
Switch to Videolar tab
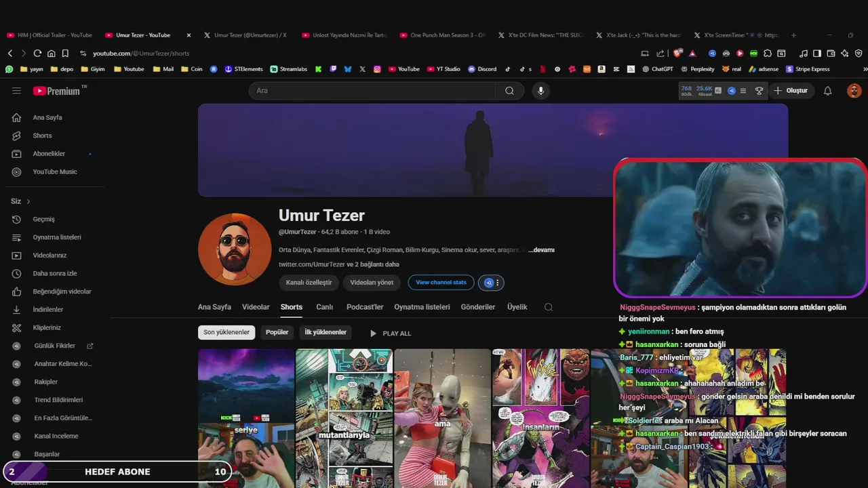pyautogui.click(x=256, y=307)
